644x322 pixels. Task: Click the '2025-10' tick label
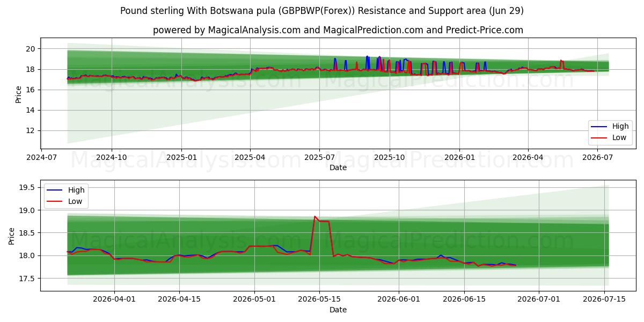click(389, 157)
